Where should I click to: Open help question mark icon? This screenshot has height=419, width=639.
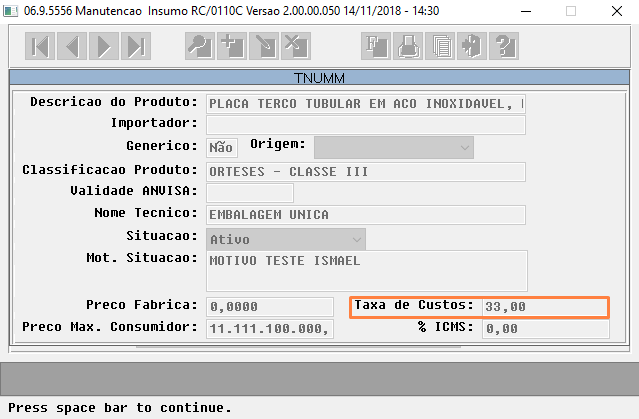point(504,46)
